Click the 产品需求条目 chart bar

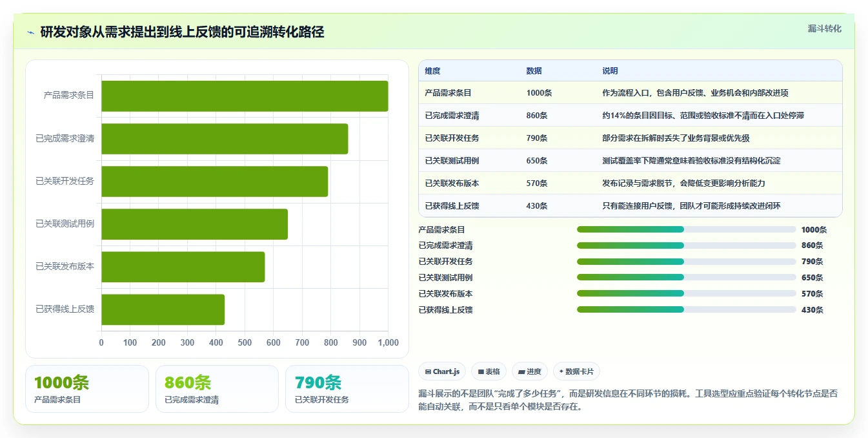245,96
